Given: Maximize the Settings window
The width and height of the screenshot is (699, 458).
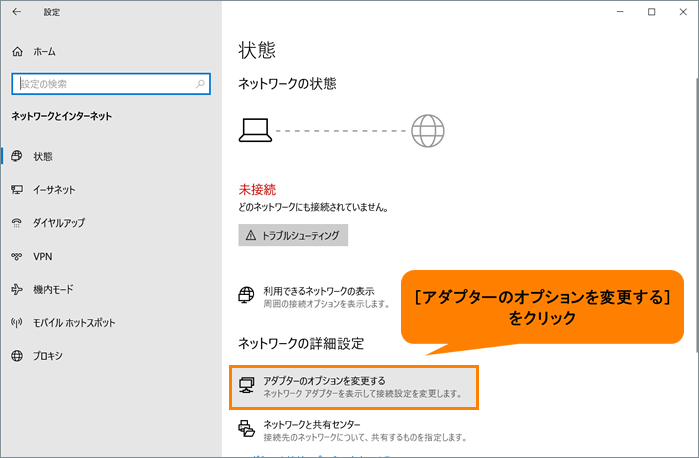Looking at the screenshot, I should [651, 12].
